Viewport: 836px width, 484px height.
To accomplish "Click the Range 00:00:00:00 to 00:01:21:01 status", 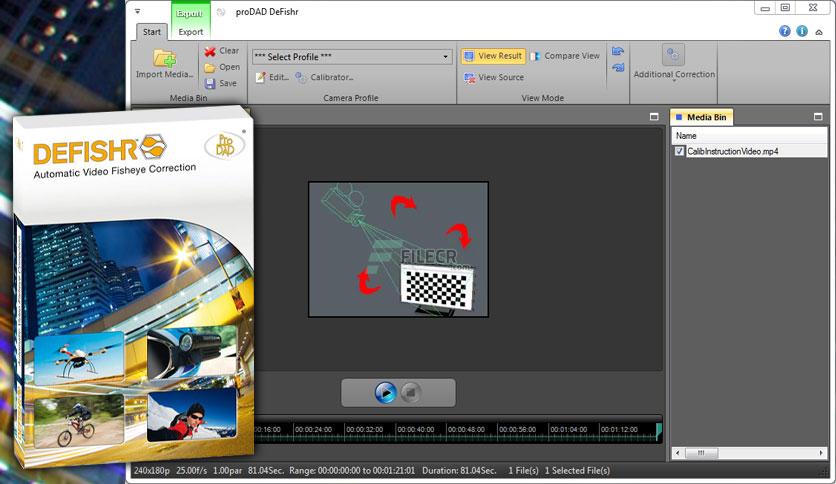I will (x=352, y=471).
